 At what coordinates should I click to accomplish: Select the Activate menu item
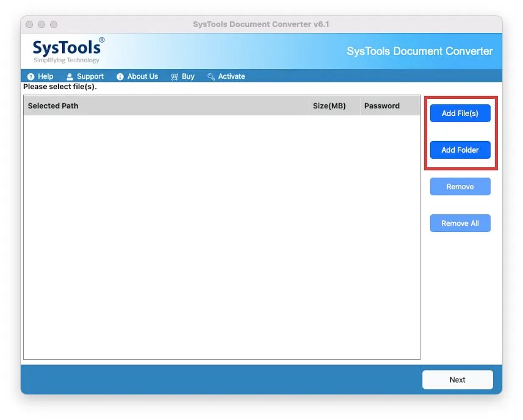(x=226, y=76)
